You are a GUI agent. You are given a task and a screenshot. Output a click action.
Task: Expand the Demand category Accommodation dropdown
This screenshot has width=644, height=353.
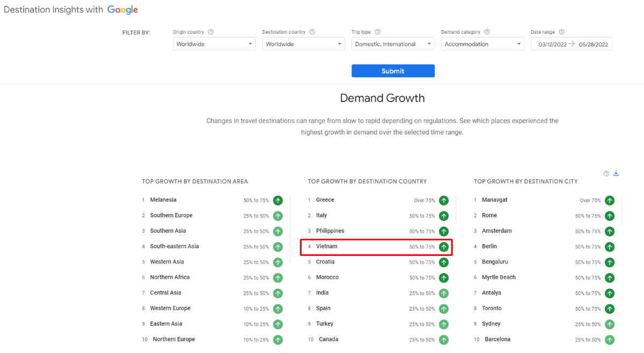(482, 44)
